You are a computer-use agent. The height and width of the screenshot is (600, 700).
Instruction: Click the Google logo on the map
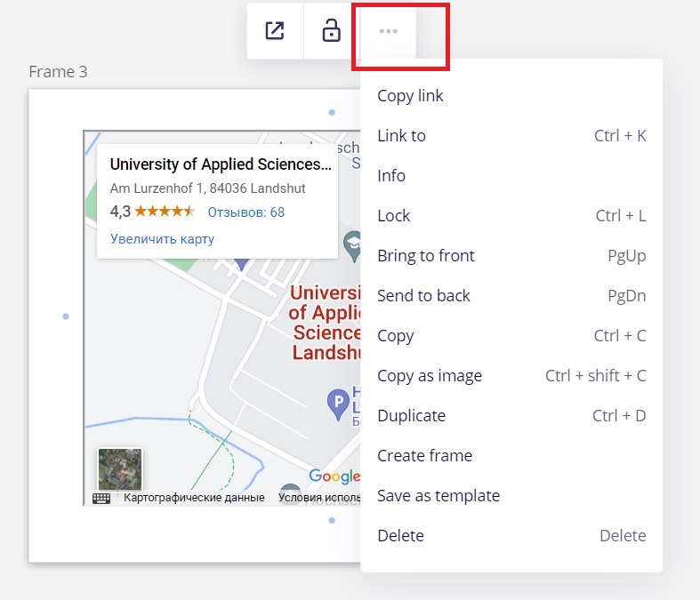point(334,476)
